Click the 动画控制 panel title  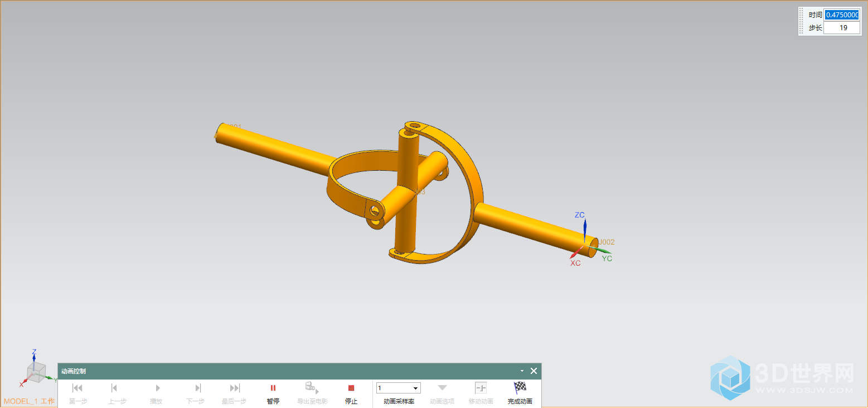pyautogui.click(x=74, y=371)
